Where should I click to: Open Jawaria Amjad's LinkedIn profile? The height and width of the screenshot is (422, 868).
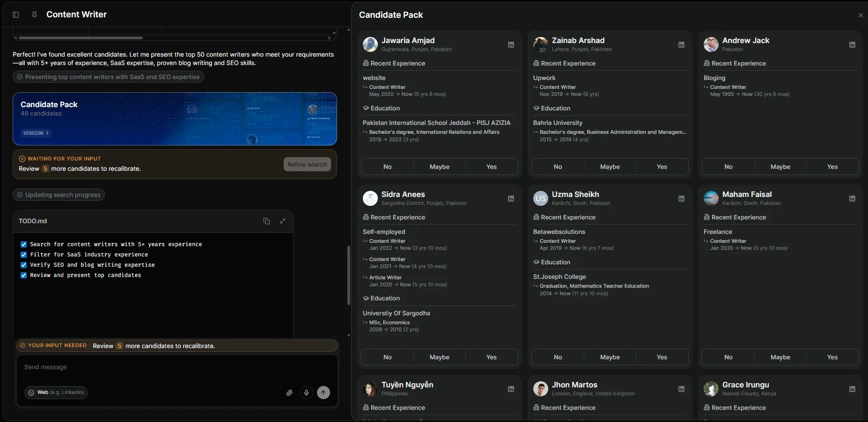(x=511, y=44)
